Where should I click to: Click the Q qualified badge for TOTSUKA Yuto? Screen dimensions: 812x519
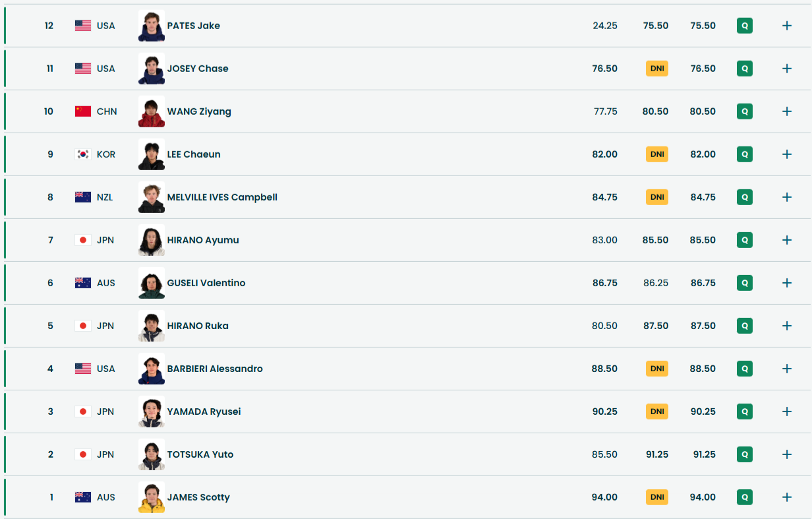(x=745, y=454)
